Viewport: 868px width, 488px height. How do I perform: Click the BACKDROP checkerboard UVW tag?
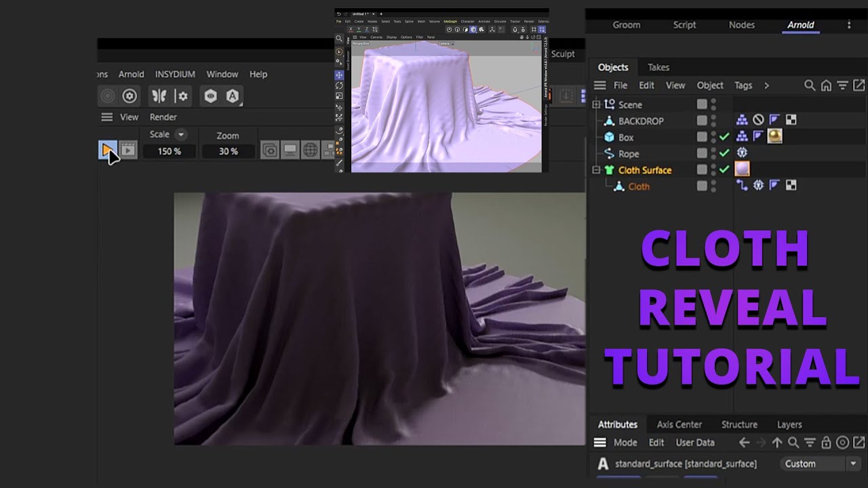click(791, 121)
